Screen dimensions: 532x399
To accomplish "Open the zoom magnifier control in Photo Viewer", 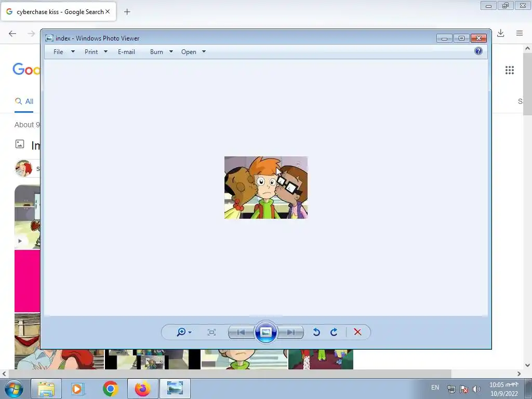I will click(181, 332).
